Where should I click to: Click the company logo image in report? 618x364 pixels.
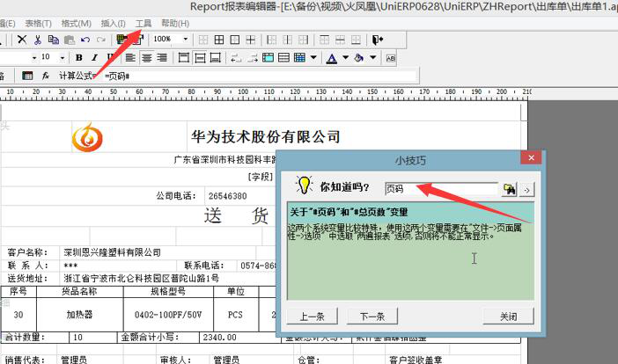[x=87, y=137]
